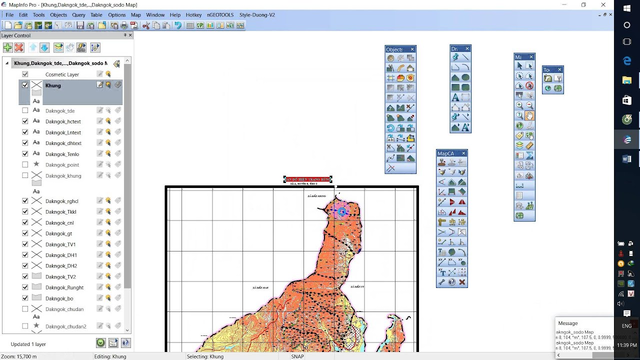Image resolution: width=640 pixels, height=360 pixels.
Task: Click the Print icon in the toolbar
Action: (x=124, y=25)
